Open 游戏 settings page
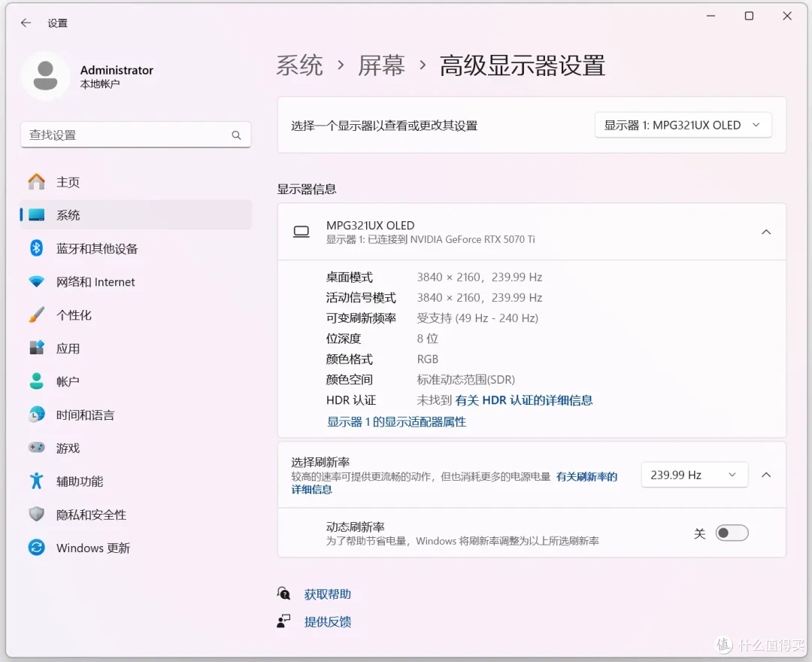Viewport: 812px width, 662px height. point(135,448)
